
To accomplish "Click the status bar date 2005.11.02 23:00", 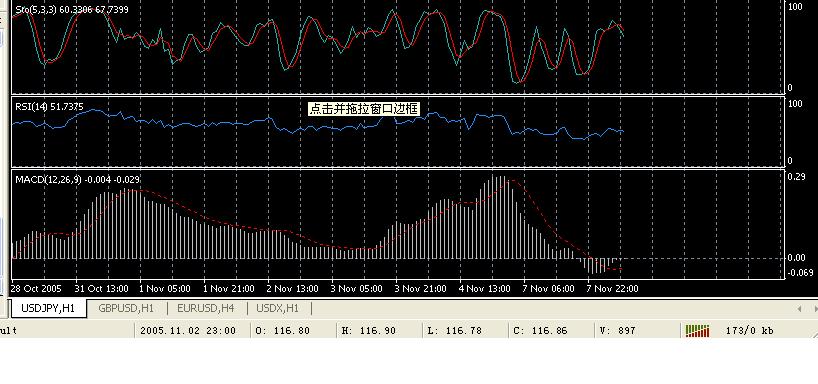I will point(188,331).
